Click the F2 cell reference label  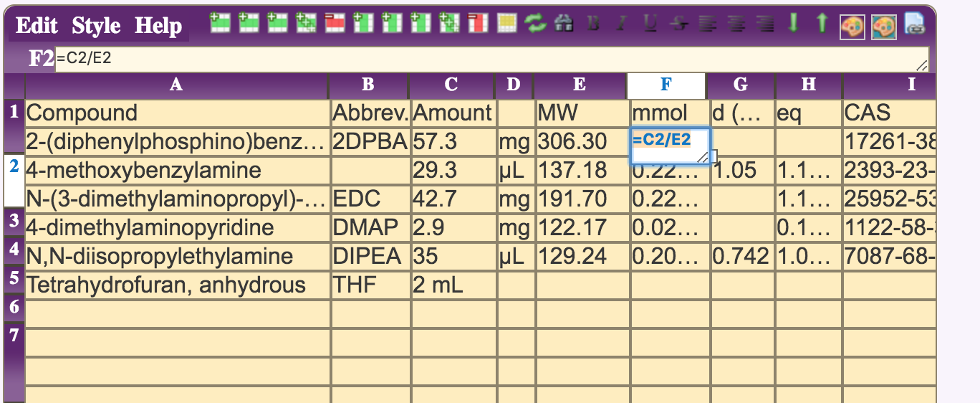coord(41,59)
